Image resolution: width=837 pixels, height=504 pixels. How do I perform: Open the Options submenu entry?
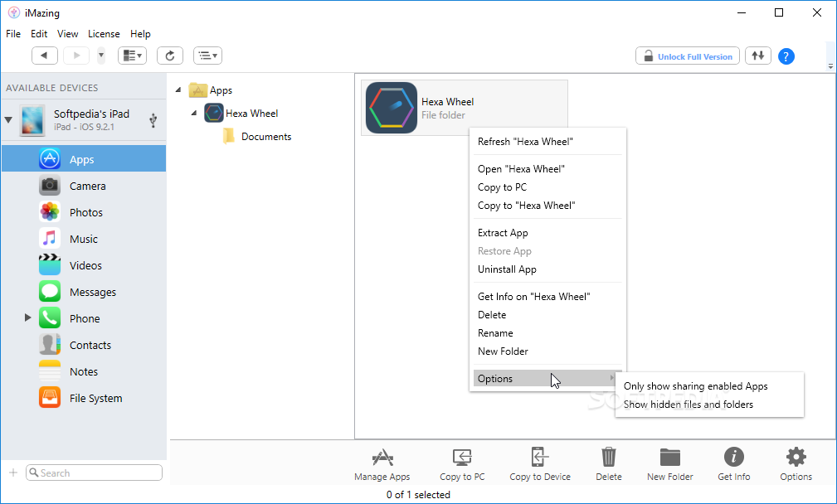(x=547, y=379)
